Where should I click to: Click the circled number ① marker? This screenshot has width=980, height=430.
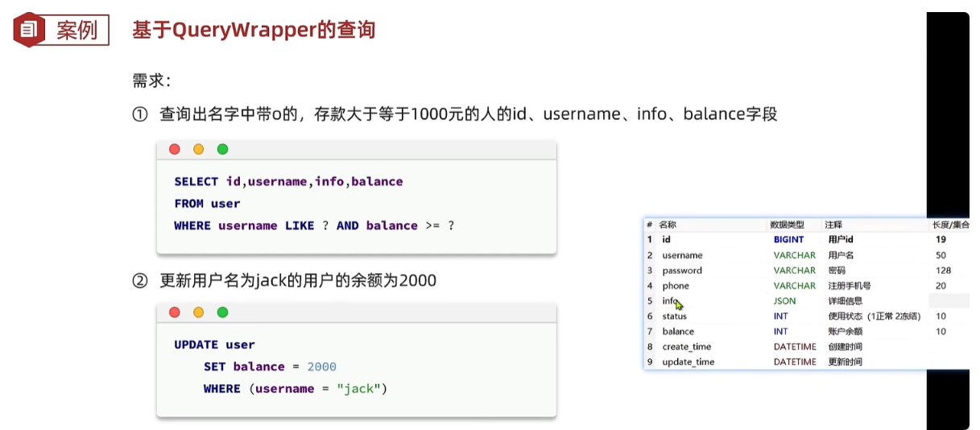pyautogui.click(x=140, y=114)
